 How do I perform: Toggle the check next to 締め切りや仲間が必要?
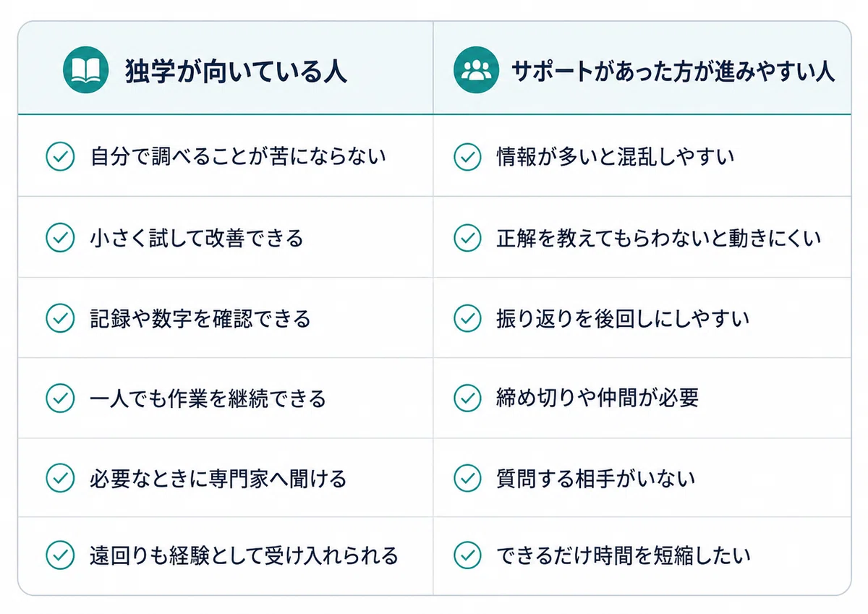[x=467, y=398]
